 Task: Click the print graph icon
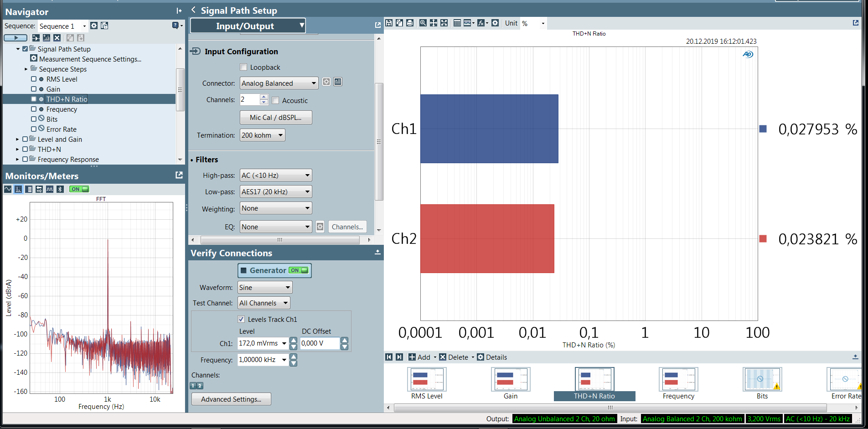(410, 23)
